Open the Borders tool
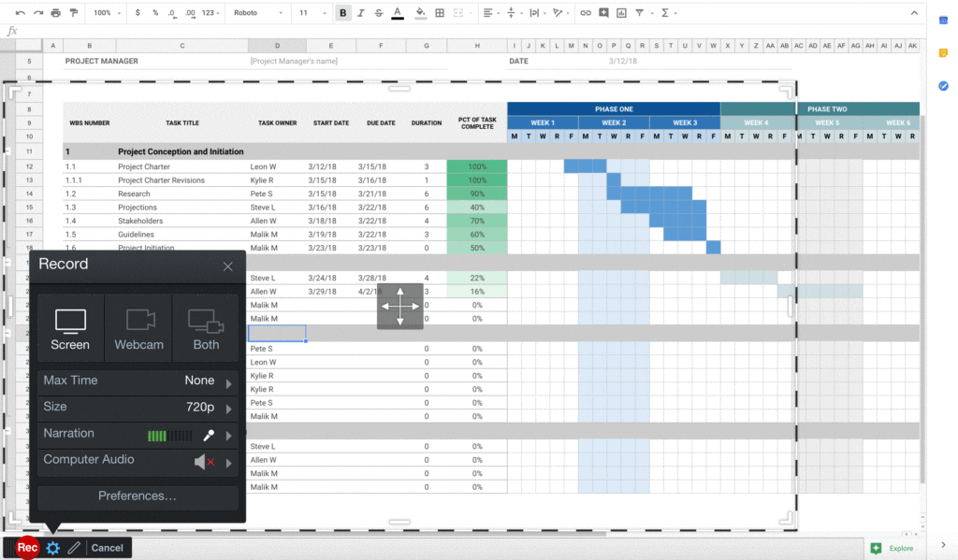This screenshot has height=560, width=958. [x=440, y=13]
